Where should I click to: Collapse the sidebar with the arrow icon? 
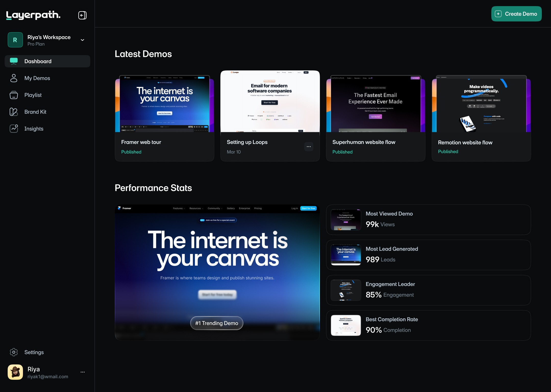82,15
